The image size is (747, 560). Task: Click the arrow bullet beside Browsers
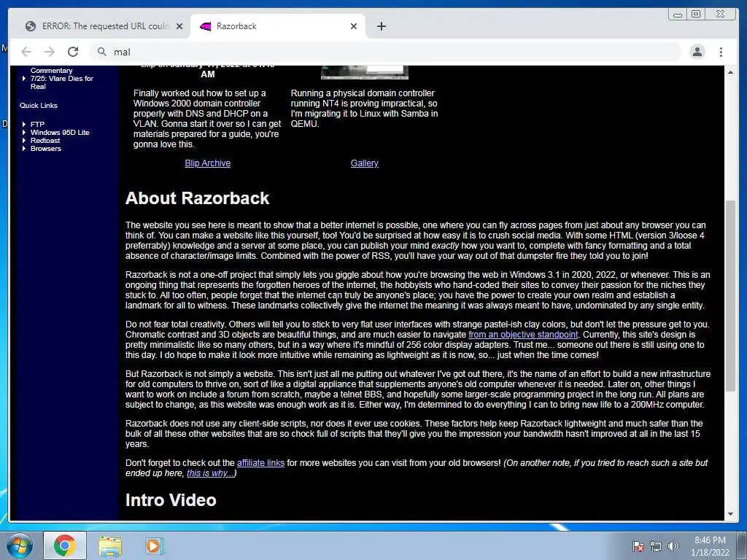24,149
